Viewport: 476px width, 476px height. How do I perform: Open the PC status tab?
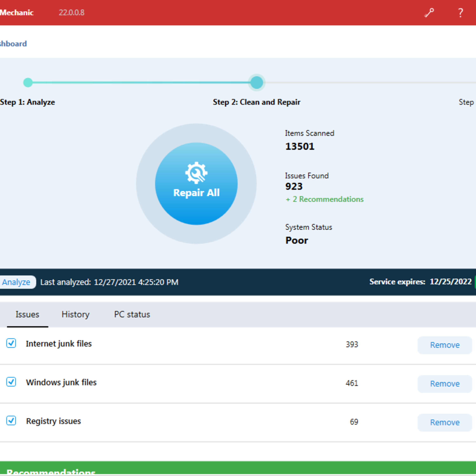132,314
